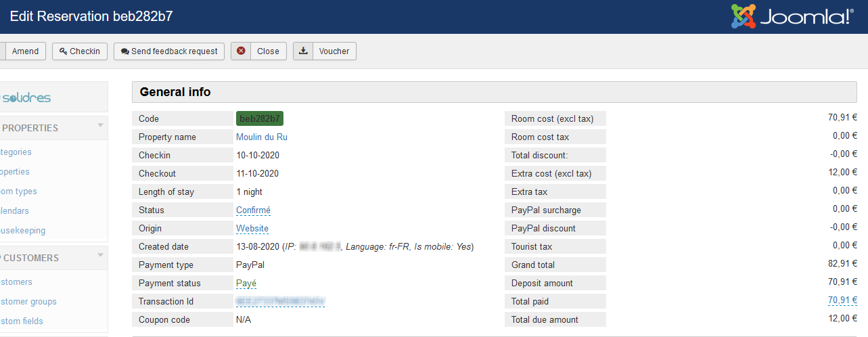Viewport: 868px width, 337px height.
Task: Edit the Total paid amount 70,91 €
Action: (842, 300)
